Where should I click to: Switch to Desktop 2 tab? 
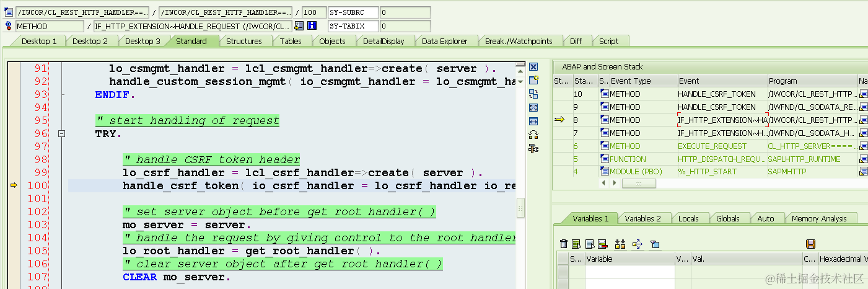90,41
